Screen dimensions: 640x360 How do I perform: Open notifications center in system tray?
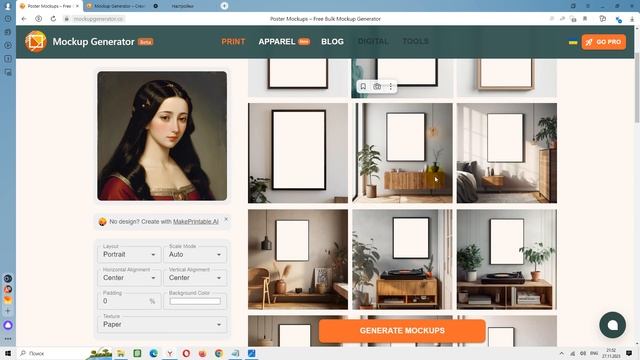pyautogui.click(x=629, y=353)
